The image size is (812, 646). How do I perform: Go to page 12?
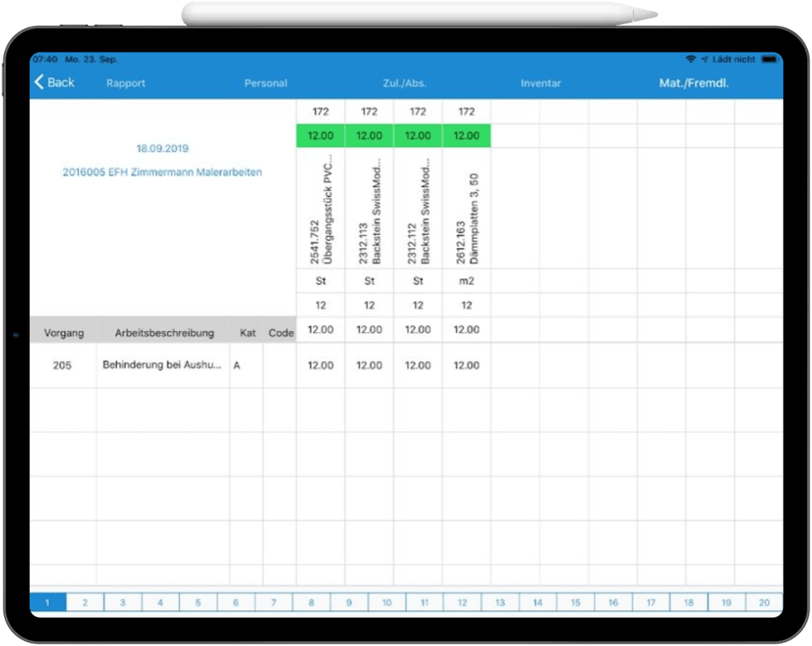[x=462, y=603]
